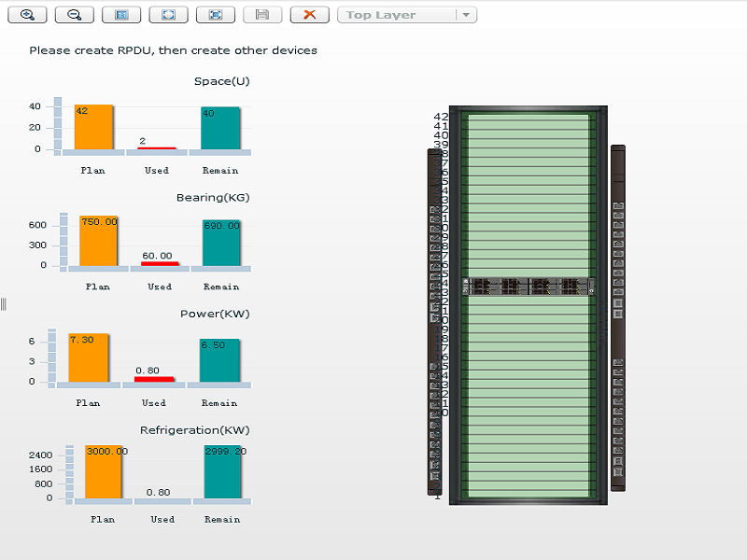Click the full screen view icon
Viewport: 747px width, 560px height.
coord(216,15)
